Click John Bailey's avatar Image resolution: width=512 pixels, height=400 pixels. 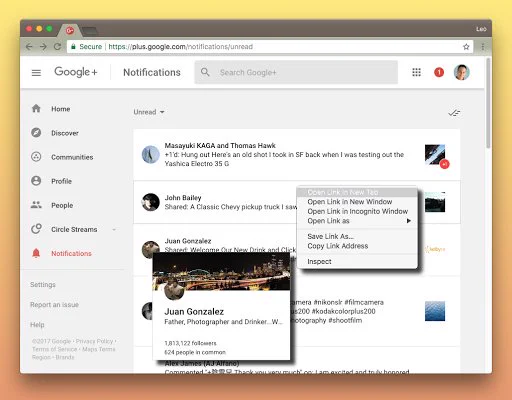pos(150,202)
